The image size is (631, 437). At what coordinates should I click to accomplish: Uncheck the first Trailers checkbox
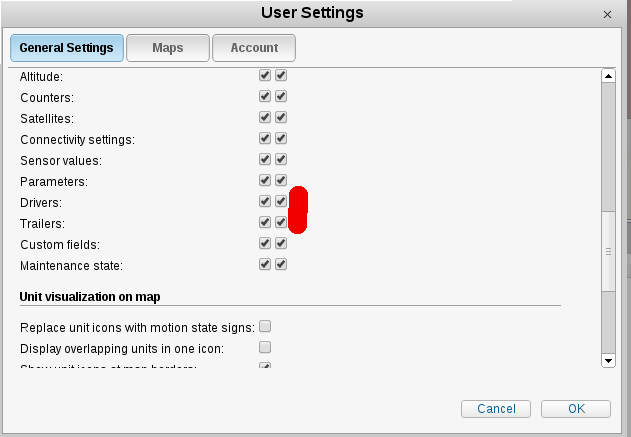(x=265, y=223)
